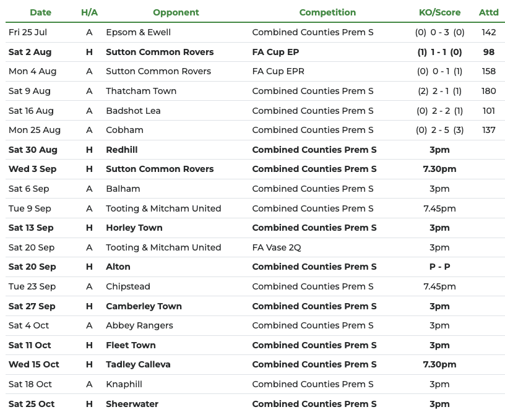Screen dimensions: 505x420
Task: Open the Alton postponed fixture
Action: pos(118,267)
